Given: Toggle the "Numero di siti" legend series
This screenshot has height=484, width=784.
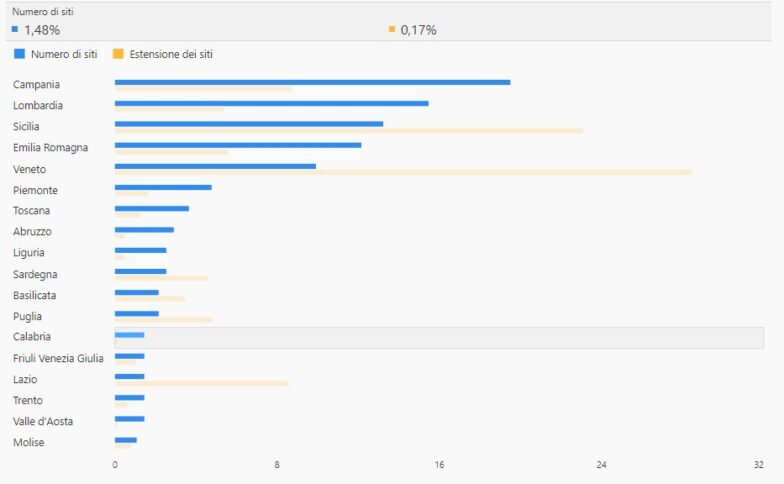Looking at the screenshot, I should click(x=63, y=54).
